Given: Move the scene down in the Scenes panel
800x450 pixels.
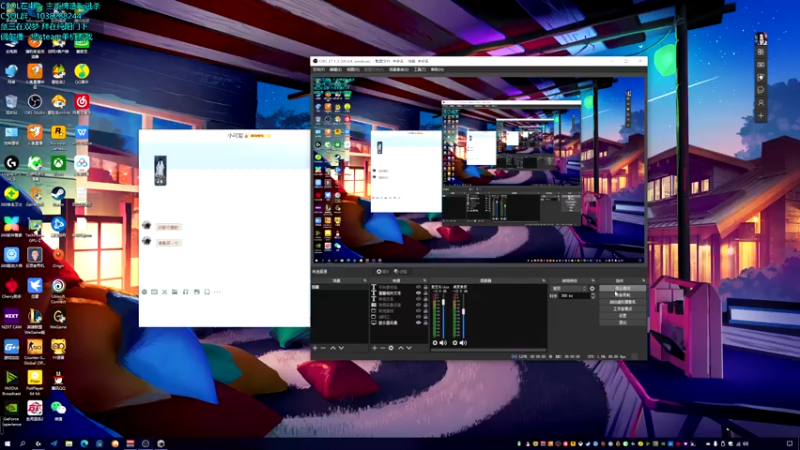Looking at the screenshot, I should point(341,348).
